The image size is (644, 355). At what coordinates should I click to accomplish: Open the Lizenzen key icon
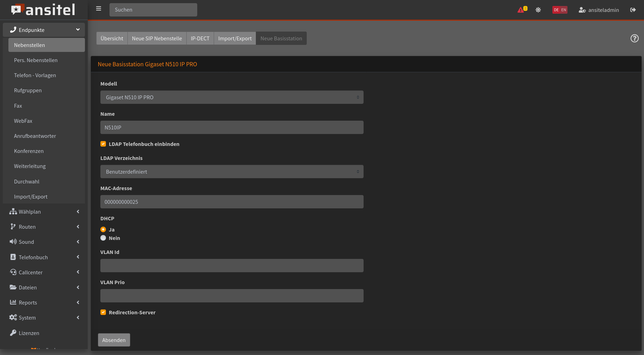(13, 333)
